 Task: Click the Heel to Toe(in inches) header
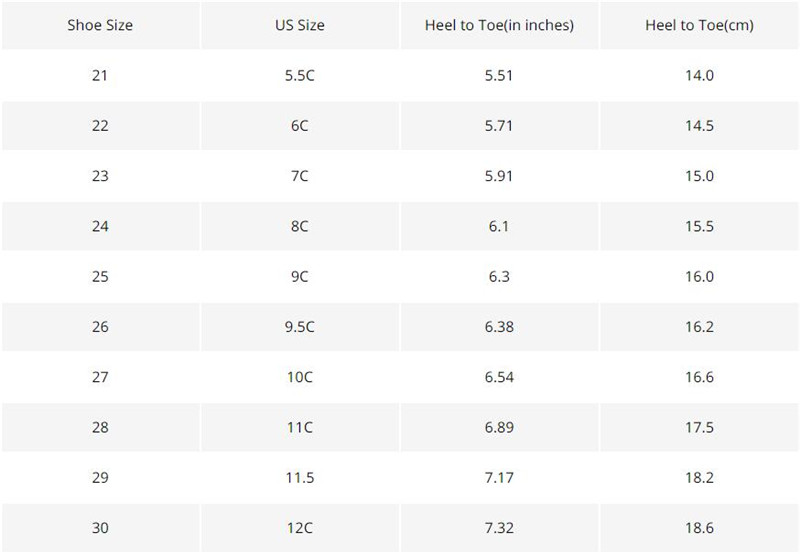[x=499, y=25]
